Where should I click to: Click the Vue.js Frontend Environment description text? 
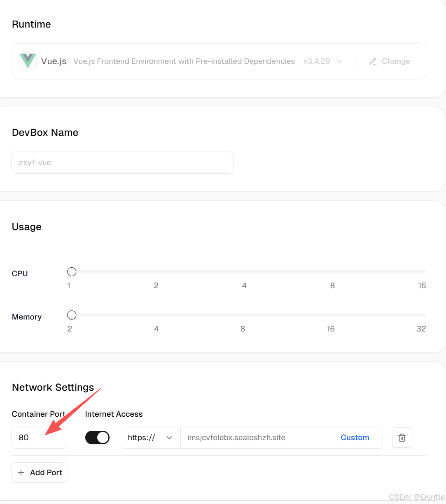pyautogui.click(x=184, y=61)
